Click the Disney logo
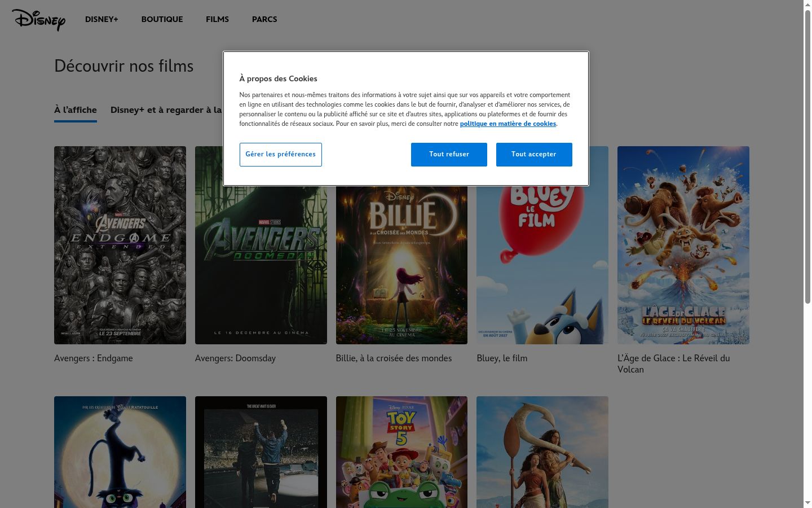 pos(38,20)
